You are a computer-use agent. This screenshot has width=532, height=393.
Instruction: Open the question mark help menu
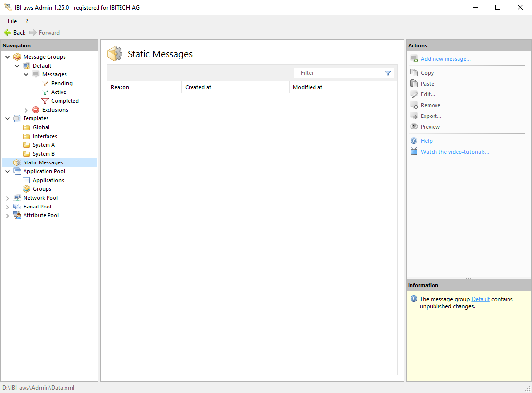[27, 21]
